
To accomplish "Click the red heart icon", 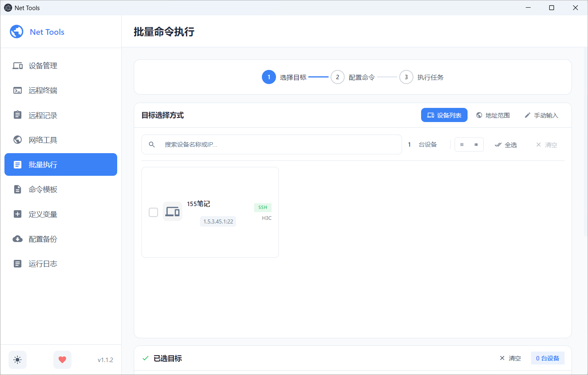I will (x=62, y=360).
